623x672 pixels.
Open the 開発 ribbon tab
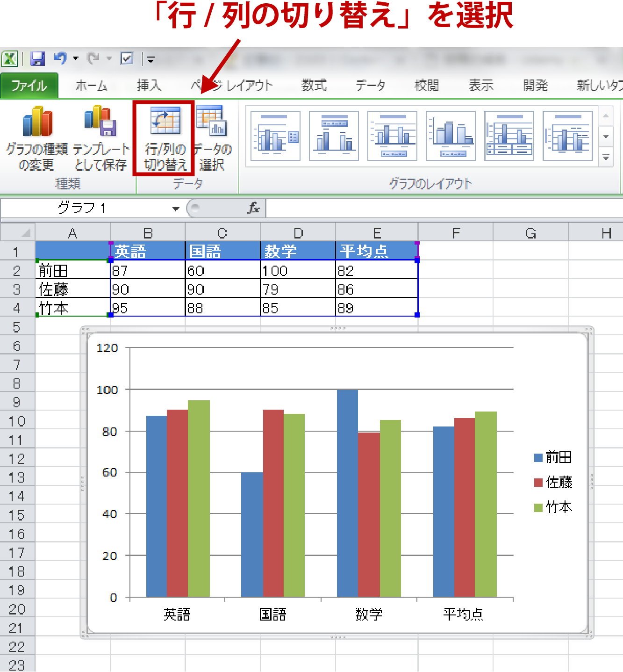[535, 86]
